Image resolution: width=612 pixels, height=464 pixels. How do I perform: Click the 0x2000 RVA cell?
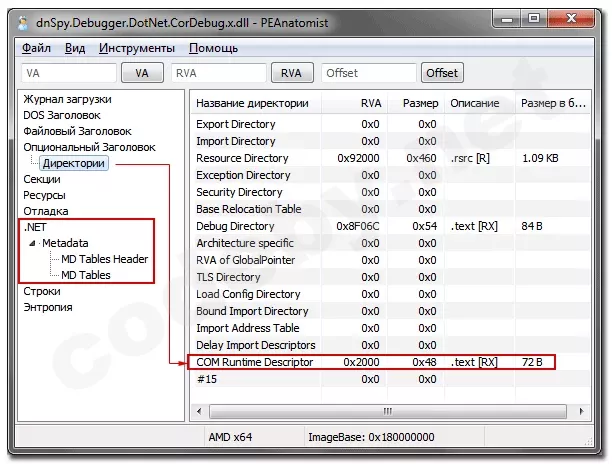point(361,362)
